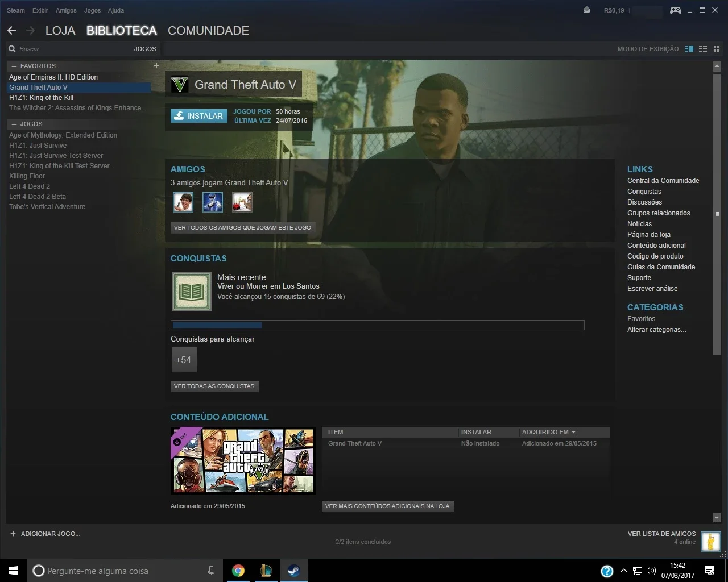Open the Página da loja link

click(649, 235)
